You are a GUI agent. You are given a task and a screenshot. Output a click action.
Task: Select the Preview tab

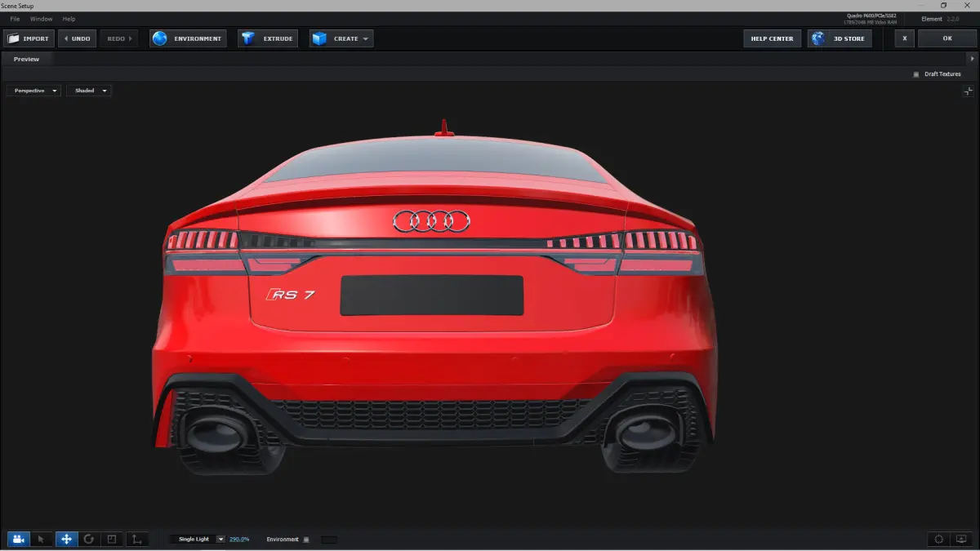coord(26,59)
